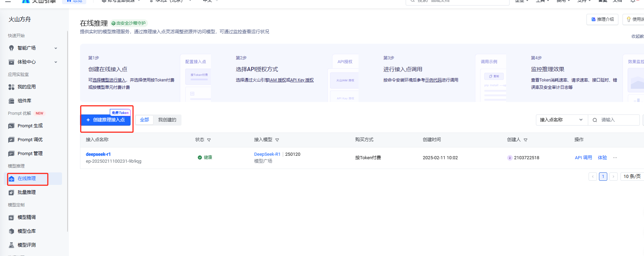The height and width of the screenshot is (256, 644).
Task: Click the 250120 version text
Action: click(x=293, y=154)
